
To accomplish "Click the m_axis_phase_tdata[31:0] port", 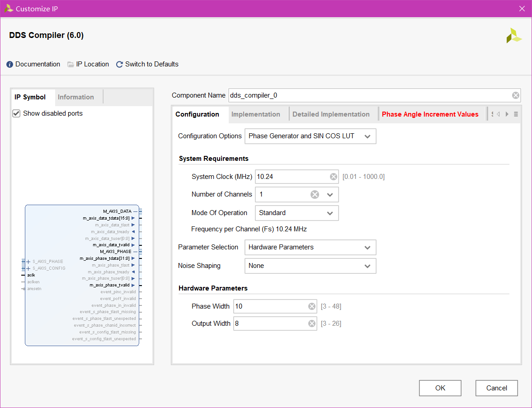I will 105,259.
